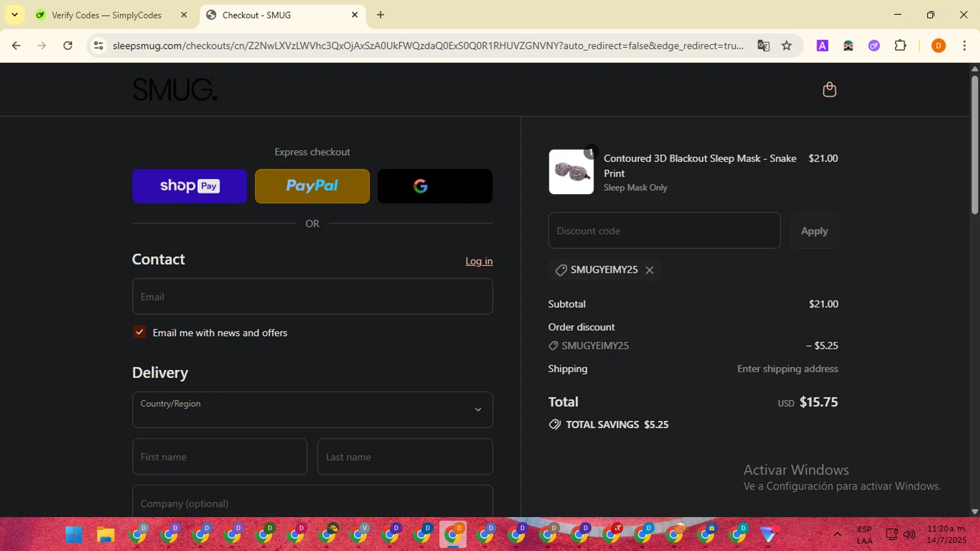Open the Windows Start menu
Viewport: 980px width, 551px height.
point(74,535)
